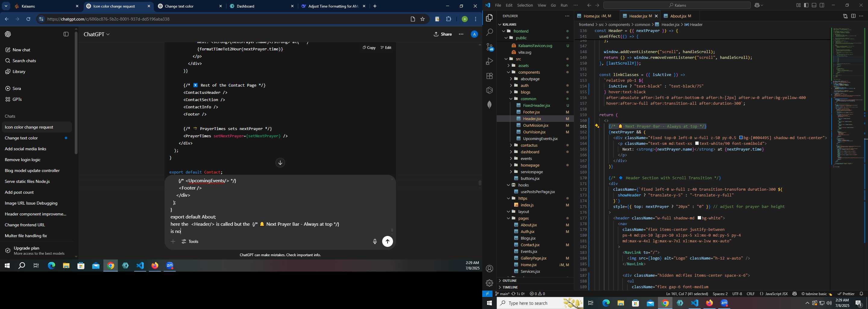Copy the code block in ChatGPT
Image resolution: width=868 pixels, height=309 pixels.
pos(369,48)
